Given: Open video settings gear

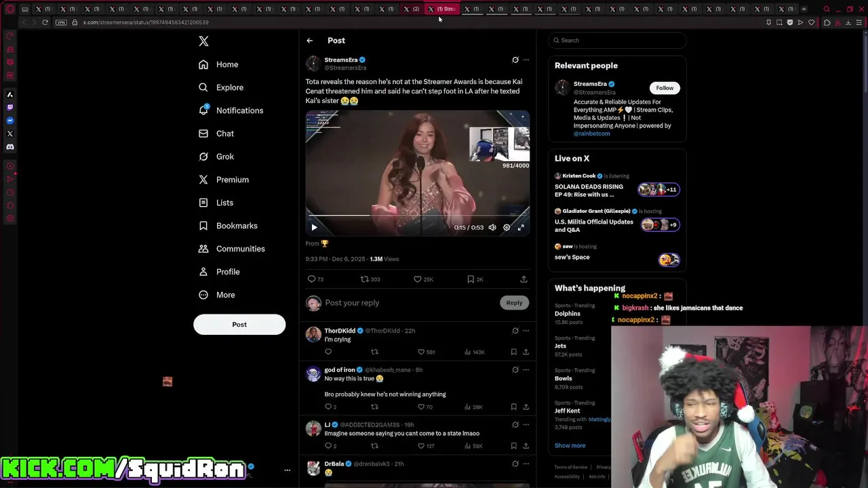Looking at the screenshot, I should tap(507, 228).
